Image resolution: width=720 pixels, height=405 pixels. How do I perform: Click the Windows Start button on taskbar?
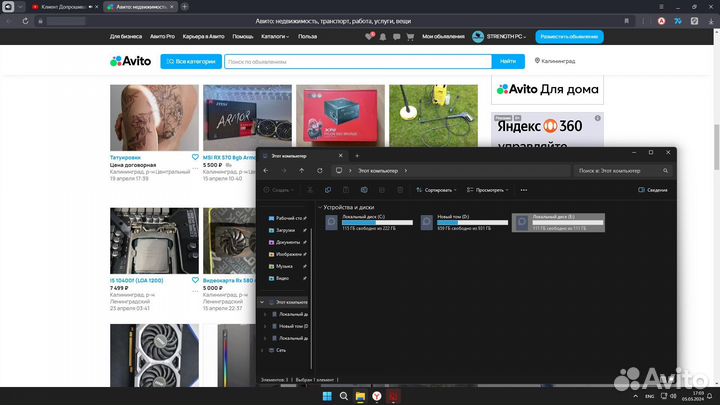[323, 396]
